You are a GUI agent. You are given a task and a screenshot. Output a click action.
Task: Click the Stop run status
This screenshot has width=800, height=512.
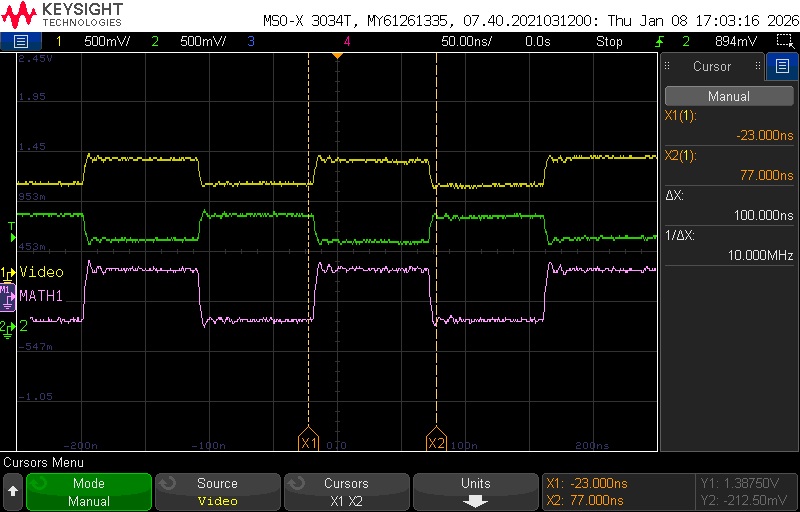click(x=609, y=41)
